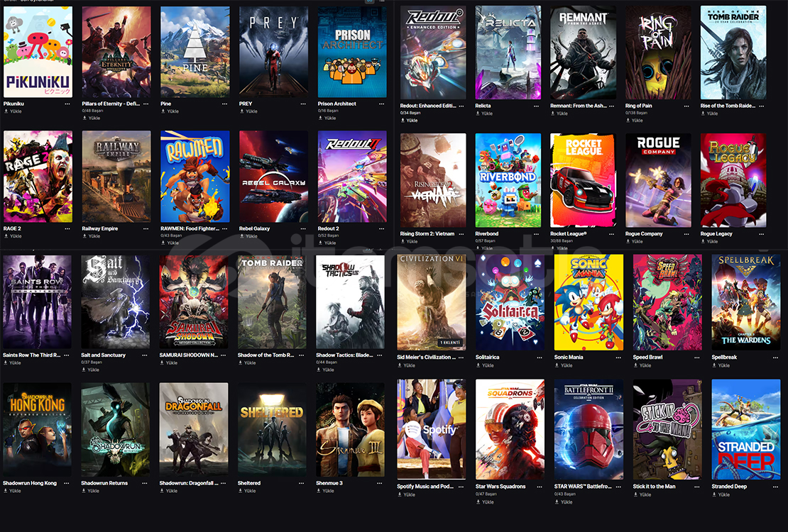Click the 'Solitairica' game title
Image resolution: width=788 pixels, height=532 pixels.
coord(488,358)
